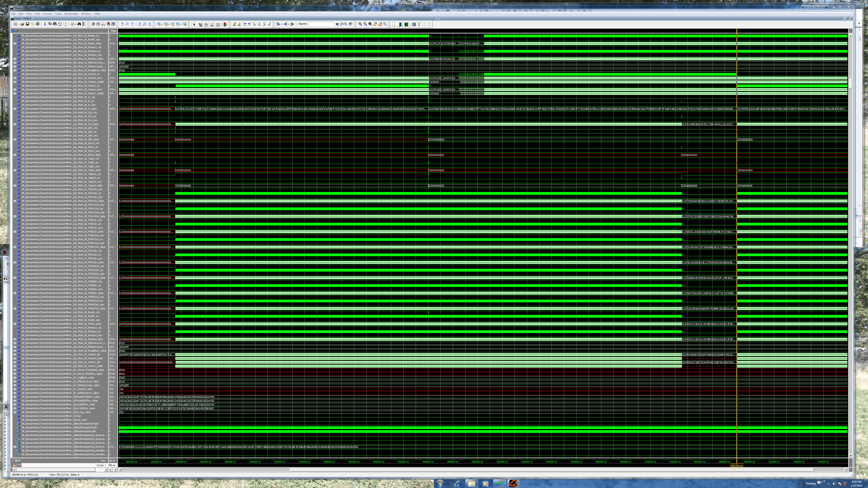This screenshot has width=868, height=488.
Task: Click the Delete Cursor icon
Action: [x=240, y=24]
